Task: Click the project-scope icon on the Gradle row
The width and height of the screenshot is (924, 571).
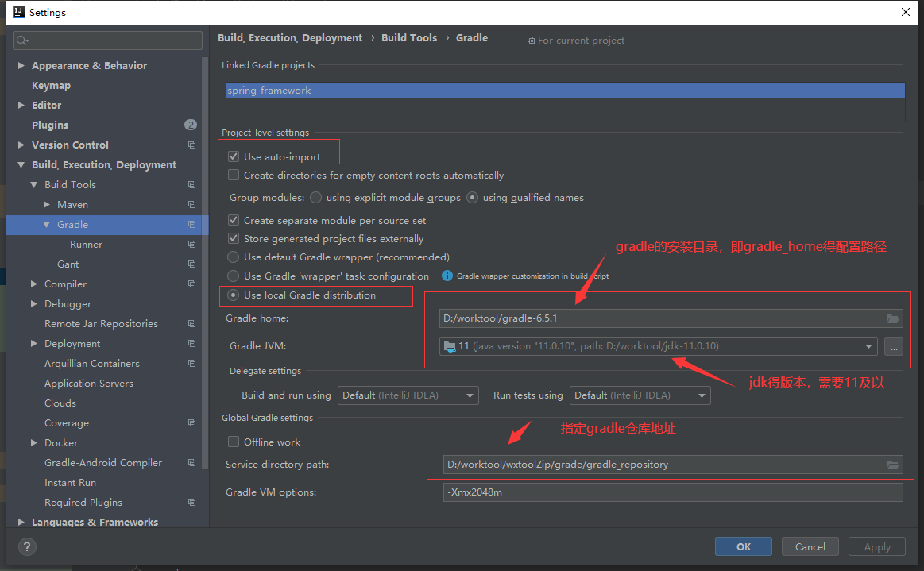Action: (x=191, y=225)
